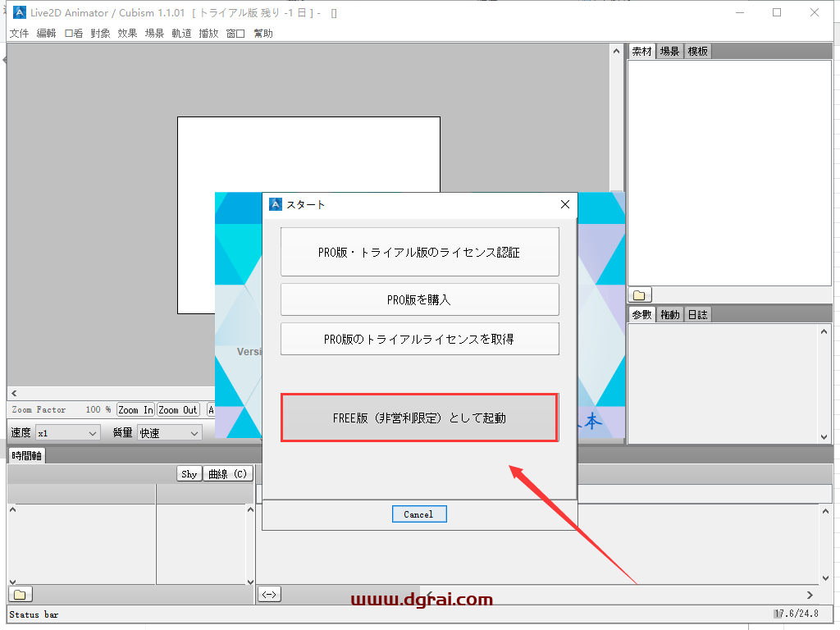The image size is (840, 630).
Task: Toggle the 曲線 (C) button
Action: click(x=228, y=474)
